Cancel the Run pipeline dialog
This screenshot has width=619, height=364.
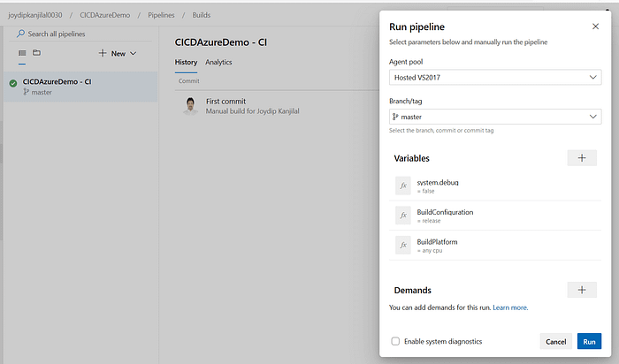tap(555, 341)
